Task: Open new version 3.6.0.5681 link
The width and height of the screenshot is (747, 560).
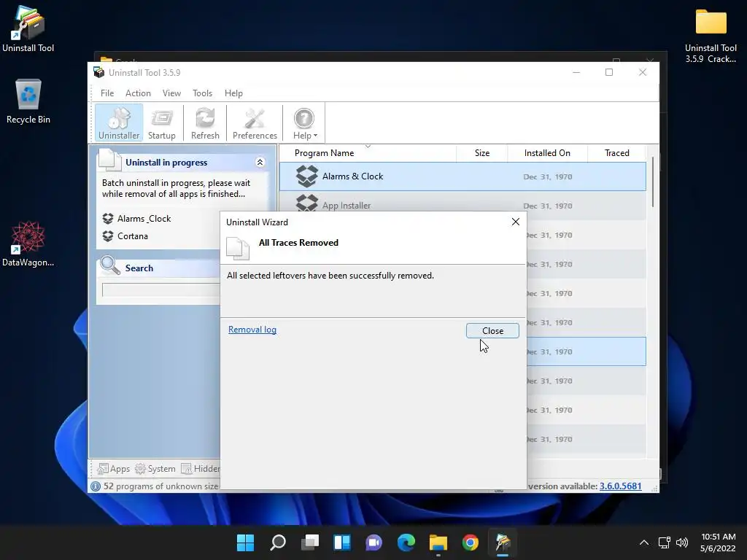Action: 620,486
